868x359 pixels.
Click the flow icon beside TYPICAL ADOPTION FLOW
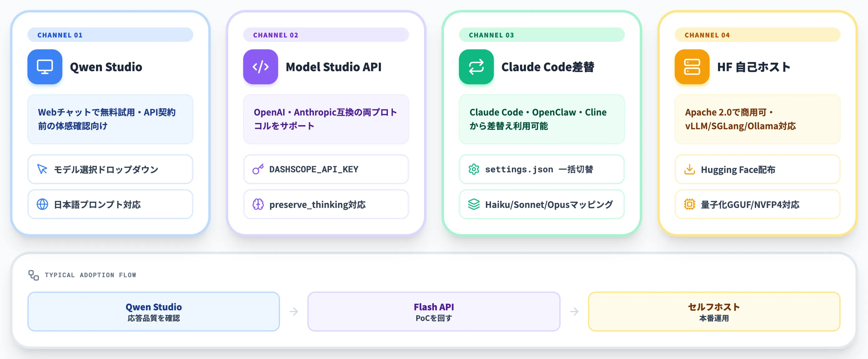click(33, 275)
